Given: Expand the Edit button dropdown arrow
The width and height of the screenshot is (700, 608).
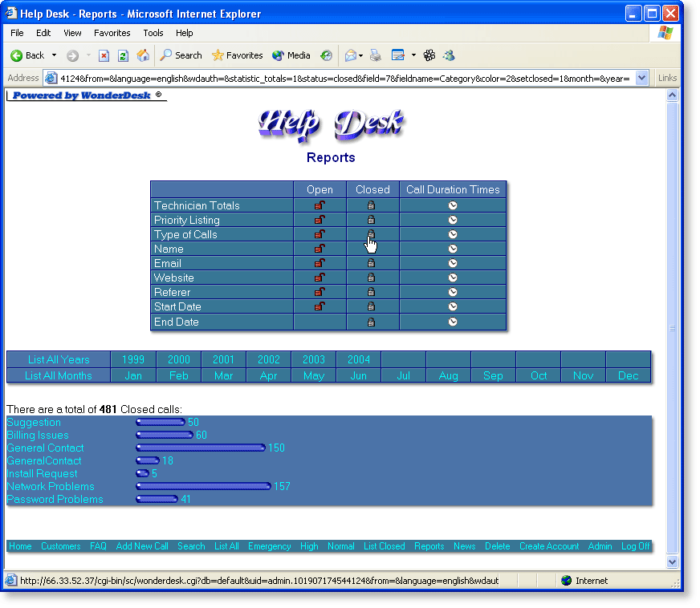Looking at the screenshot, I should [x=414, y=55].
